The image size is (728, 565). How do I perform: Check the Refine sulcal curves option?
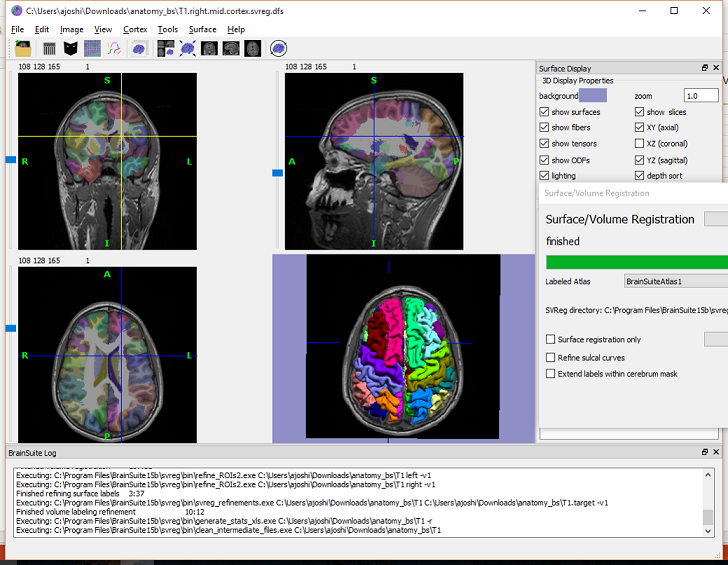click(x=550, y=357)
